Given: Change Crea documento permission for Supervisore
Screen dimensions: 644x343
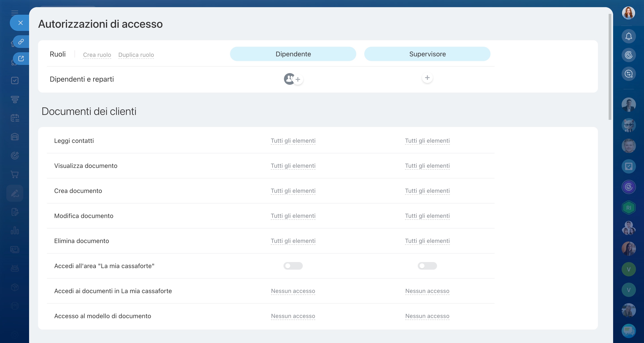Looking at the screenshot, I should [x=427, y=191].
